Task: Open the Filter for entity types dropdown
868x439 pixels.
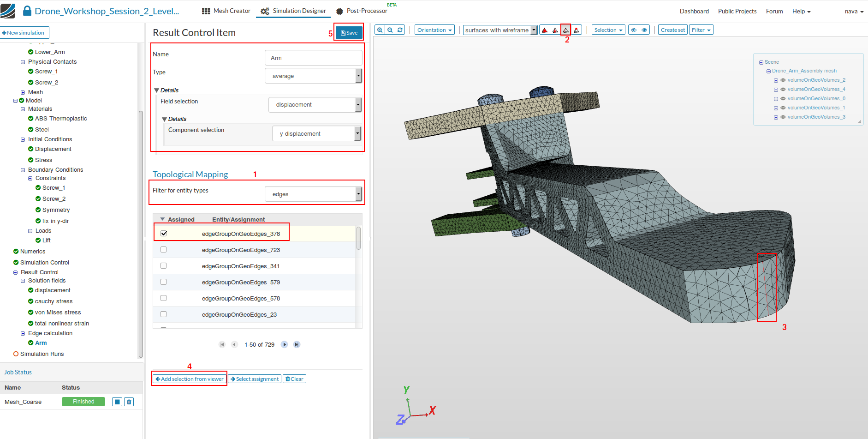Action: 313,194
